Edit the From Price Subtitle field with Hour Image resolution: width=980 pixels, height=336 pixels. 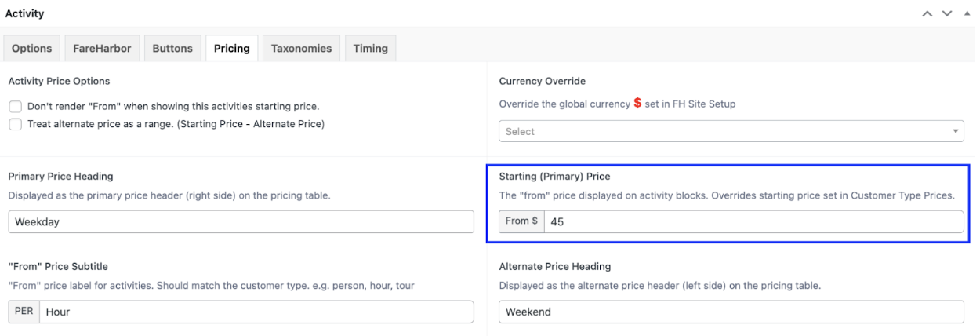256,312
